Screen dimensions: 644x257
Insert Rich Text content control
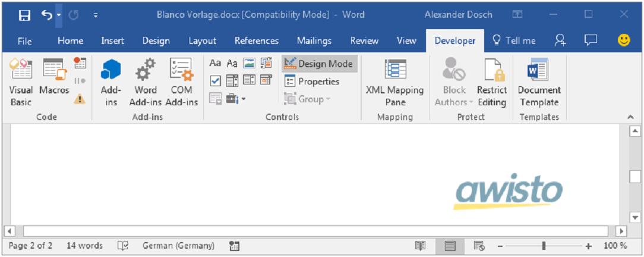pos(215,63)
